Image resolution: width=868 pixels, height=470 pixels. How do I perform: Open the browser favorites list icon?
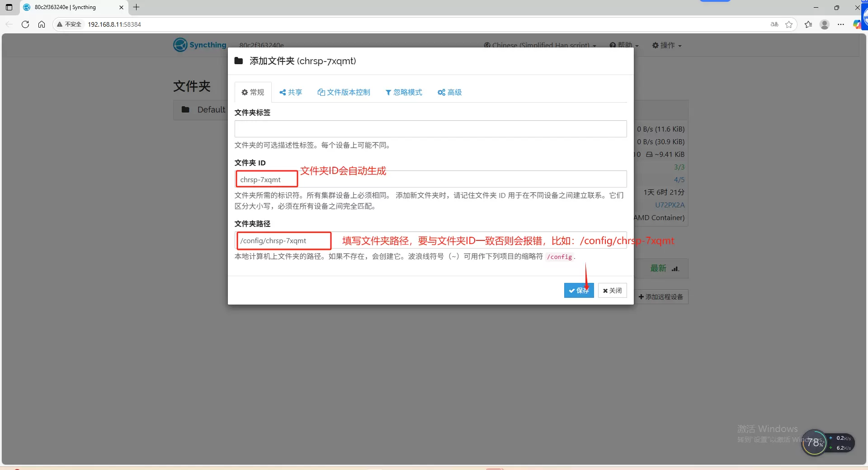pos(808,24)
